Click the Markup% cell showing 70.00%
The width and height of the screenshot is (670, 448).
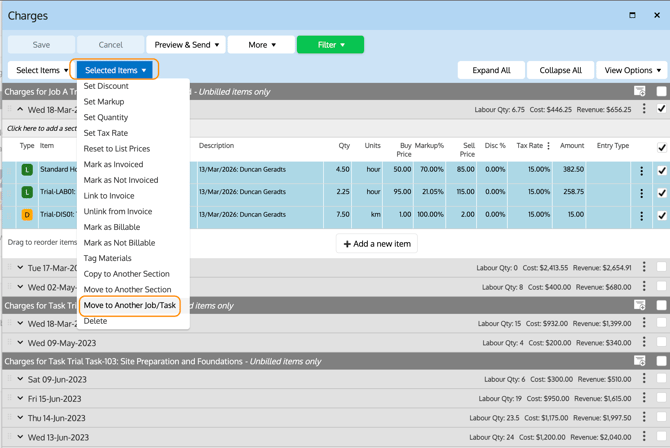pyautogui.click(x=430, y=170)
